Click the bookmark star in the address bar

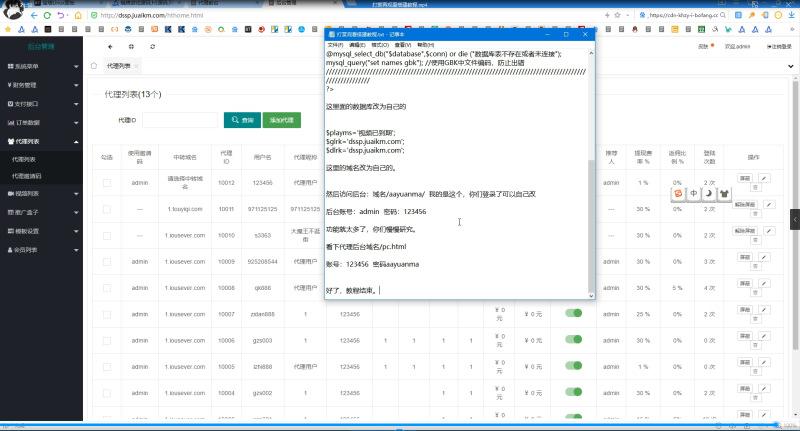(x=617, y=15)
